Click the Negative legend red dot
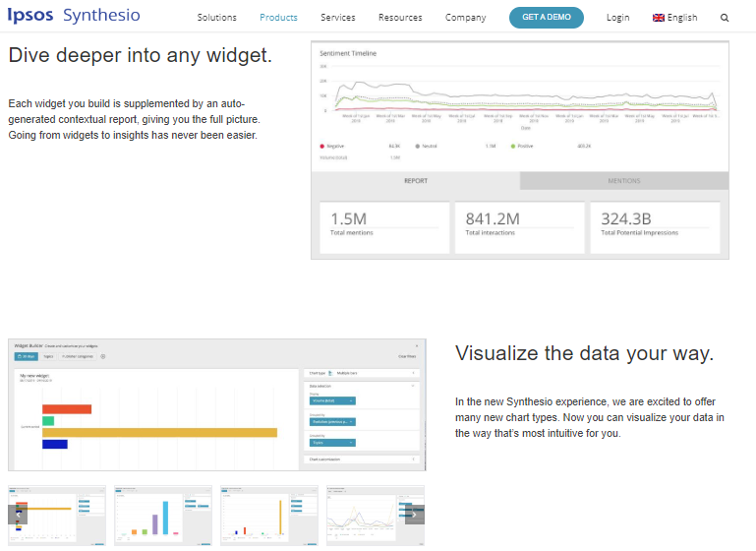Screen dimensions: 756x551 pyautogui.click(x=322, y=147)
